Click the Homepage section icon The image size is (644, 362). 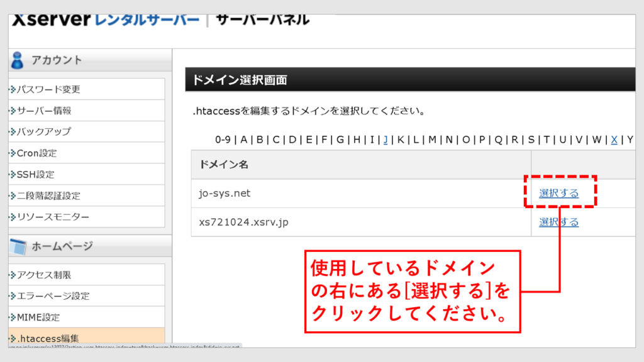[18, 246]
